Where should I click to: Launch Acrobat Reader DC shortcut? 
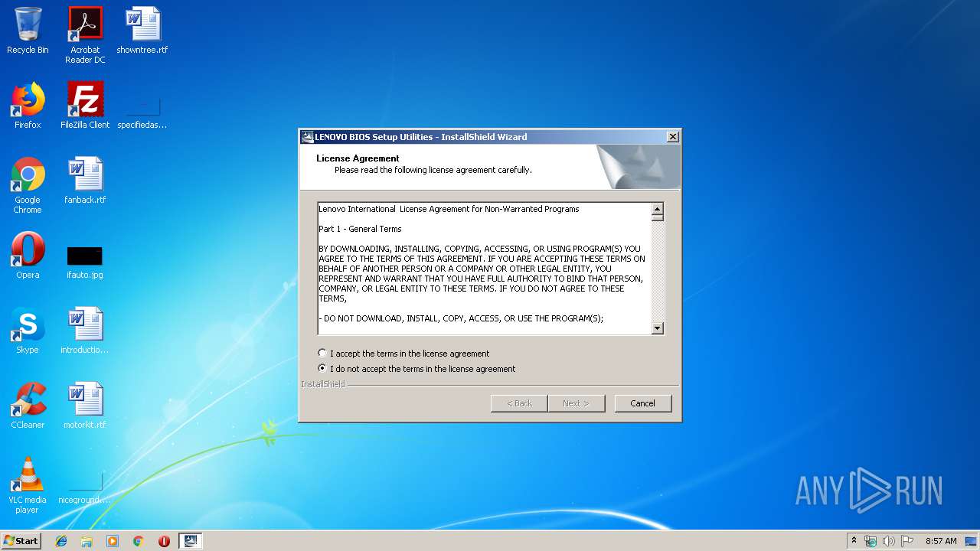[x=85, y=35]
